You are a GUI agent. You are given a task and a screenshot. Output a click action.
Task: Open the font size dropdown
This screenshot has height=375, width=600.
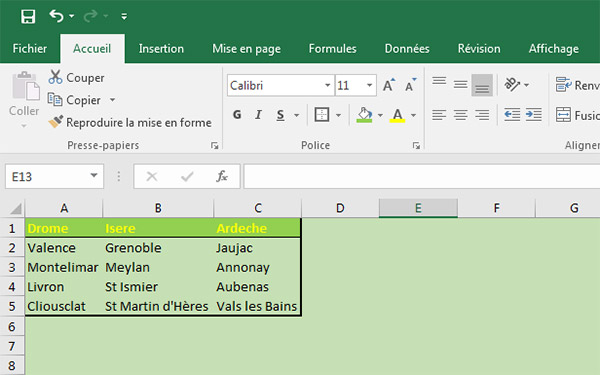tap(370, 85)
